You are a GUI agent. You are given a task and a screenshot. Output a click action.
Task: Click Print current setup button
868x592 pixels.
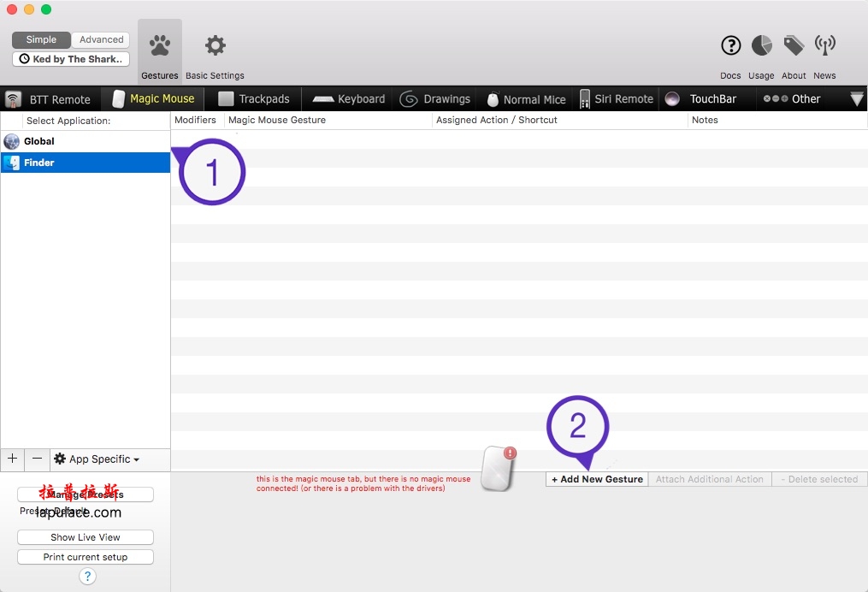[86, 557]
